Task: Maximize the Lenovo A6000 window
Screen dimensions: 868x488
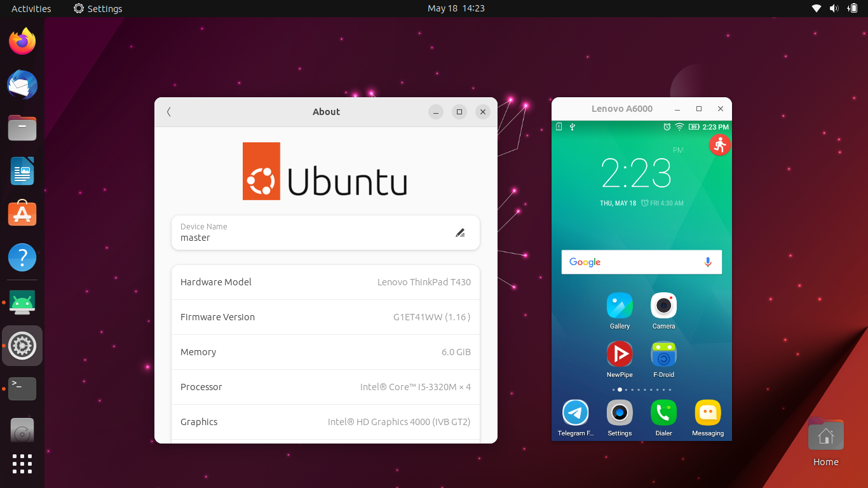Action: pyautogui.click(x=699, y=109)
